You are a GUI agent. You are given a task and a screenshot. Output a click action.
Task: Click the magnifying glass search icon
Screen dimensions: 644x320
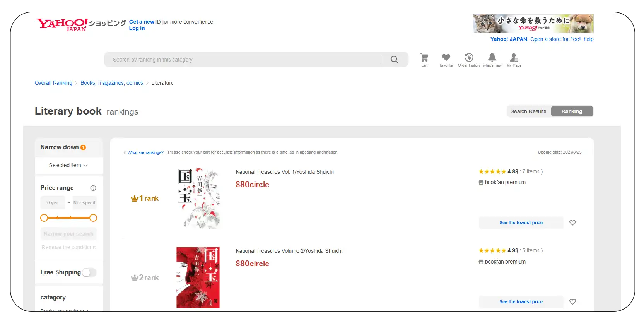pos(394,60)
